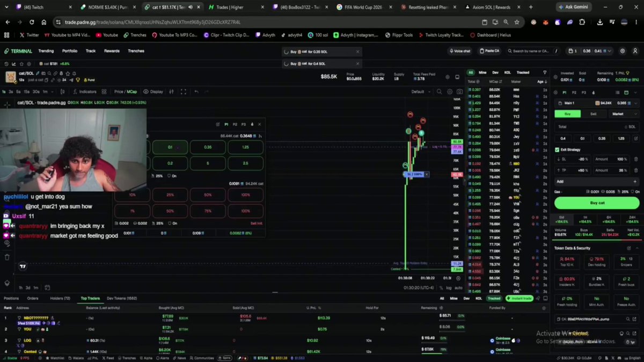Delete the TP exit strategy row
The width and height of the screenshot is (644, 362).
click(x=635, y=170)
